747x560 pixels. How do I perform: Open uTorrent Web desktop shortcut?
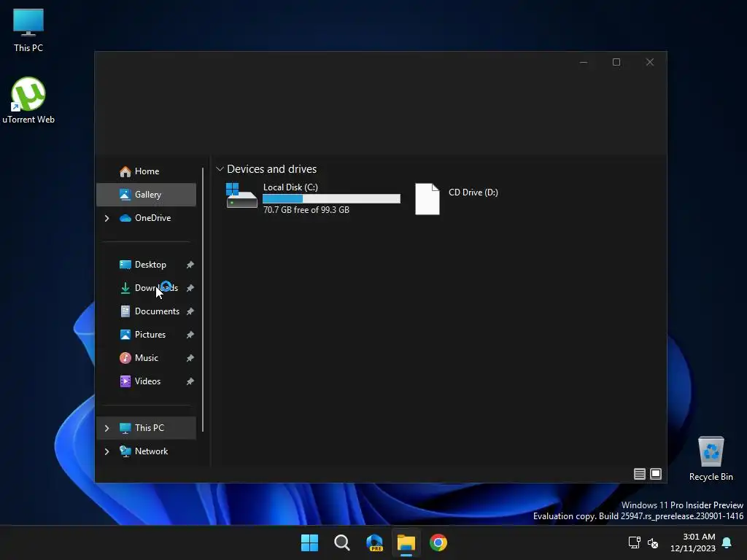[28, 101]
